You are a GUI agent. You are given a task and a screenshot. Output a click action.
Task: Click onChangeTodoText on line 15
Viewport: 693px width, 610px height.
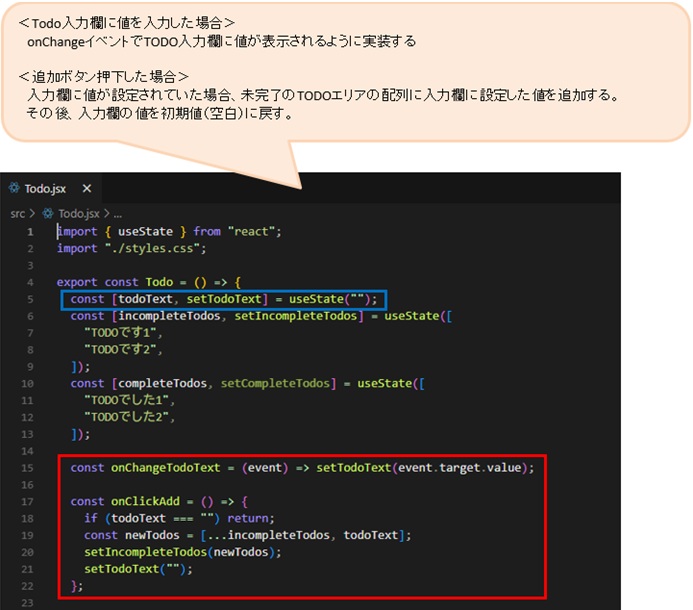[165, 468]
